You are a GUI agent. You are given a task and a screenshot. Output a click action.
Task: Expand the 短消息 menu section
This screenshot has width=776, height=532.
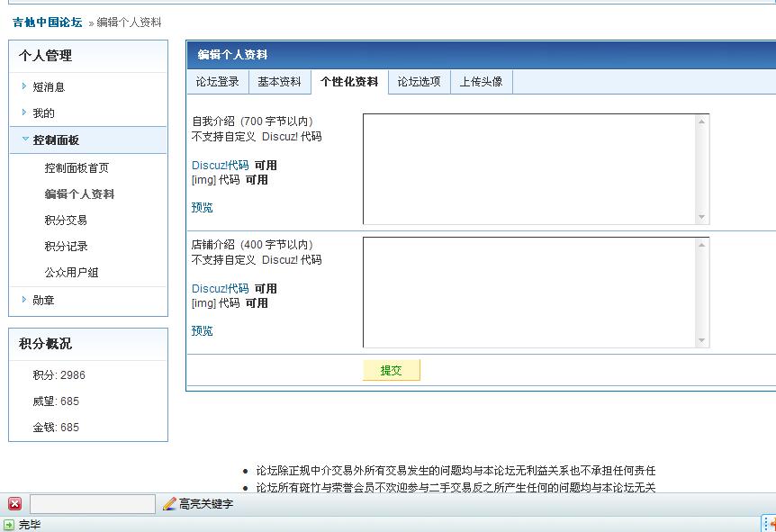pos(49,87)
